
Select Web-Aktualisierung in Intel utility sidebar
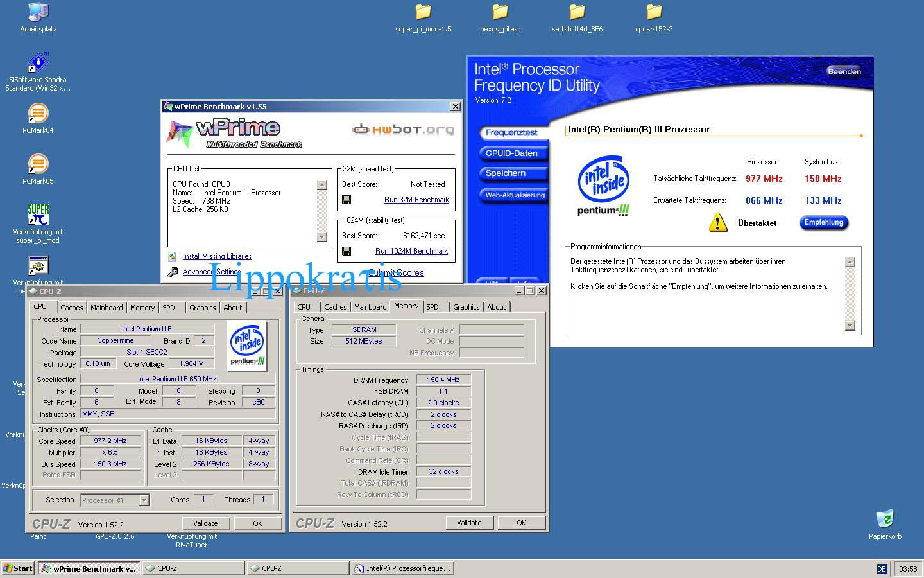click(x=513, y=195)
